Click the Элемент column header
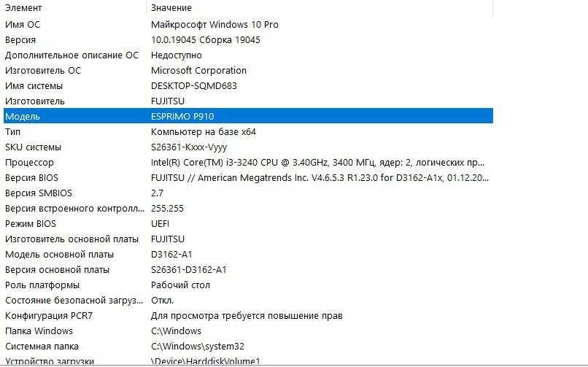The width and height of the screenshot is (588, 367). click(74, 7)
